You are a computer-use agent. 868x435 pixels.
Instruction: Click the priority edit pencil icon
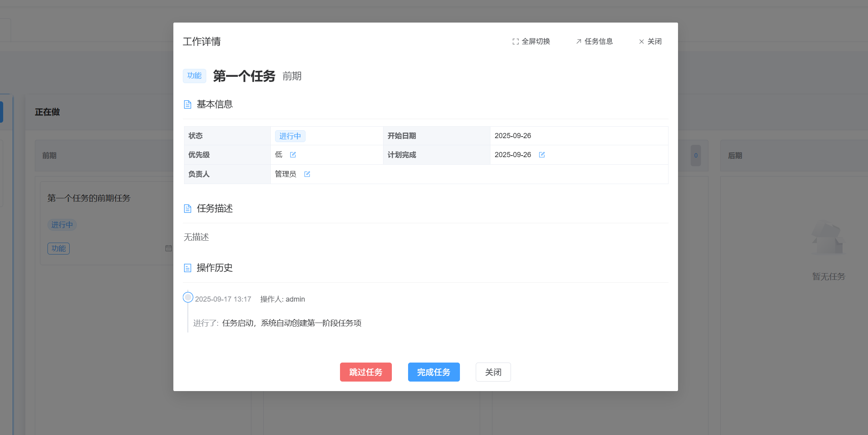(293, 155)
